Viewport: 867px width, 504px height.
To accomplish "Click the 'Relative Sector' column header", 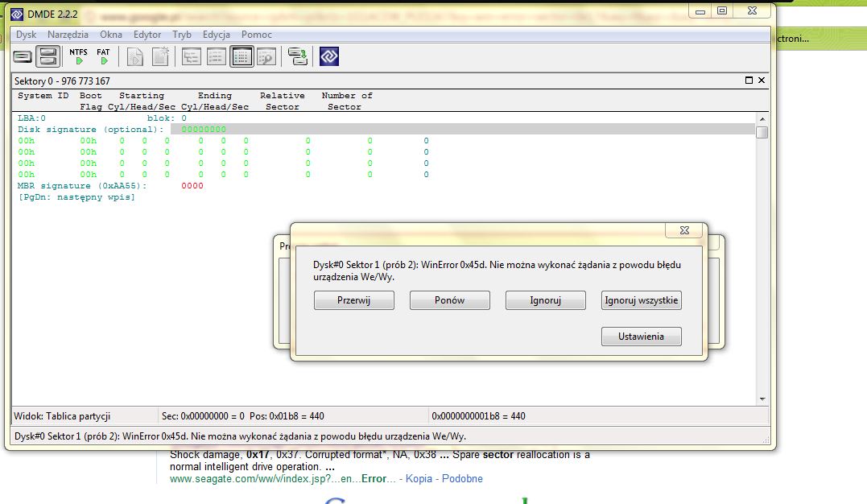I will tap(282, 101).
